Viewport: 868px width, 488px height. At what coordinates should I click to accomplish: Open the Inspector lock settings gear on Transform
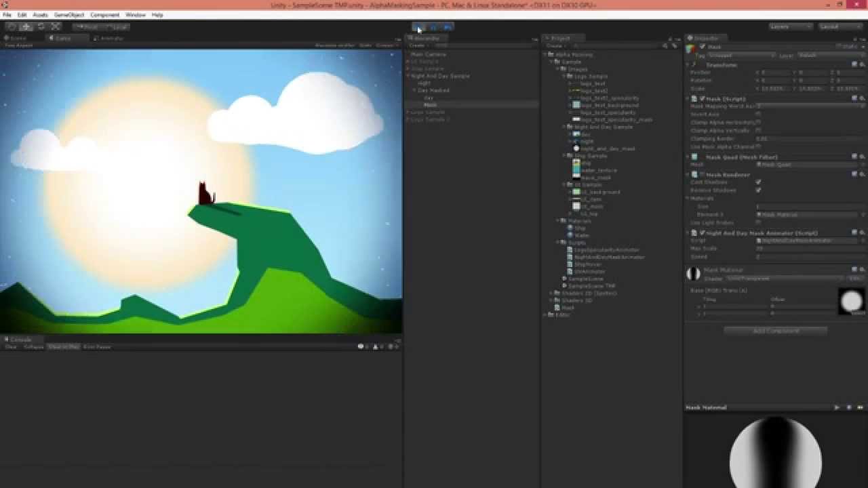(863, 64)
